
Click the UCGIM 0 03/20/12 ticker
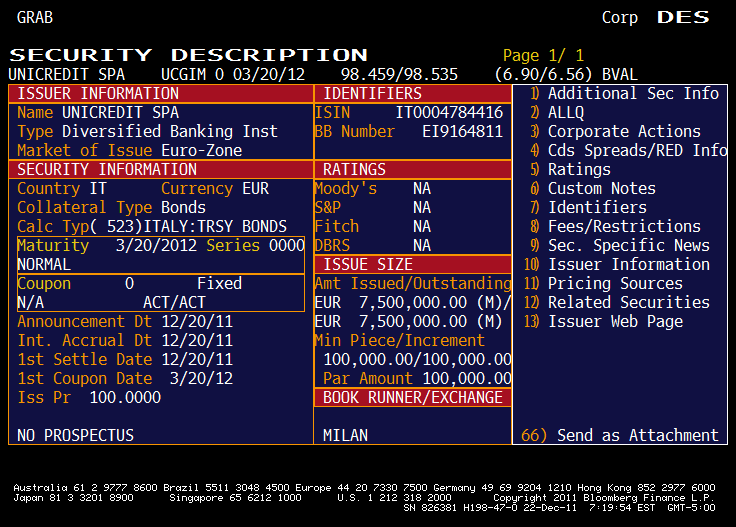[x=233, y=75]
